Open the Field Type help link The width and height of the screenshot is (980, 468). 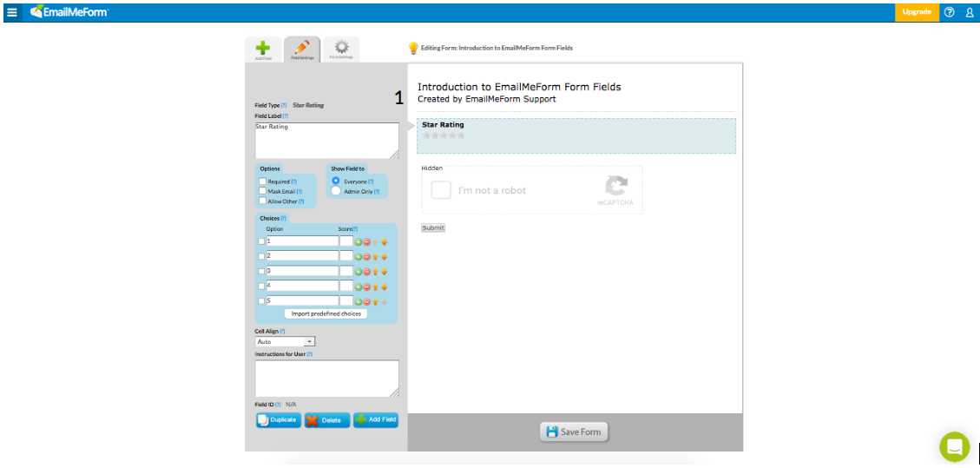click(x=284, y=106)
